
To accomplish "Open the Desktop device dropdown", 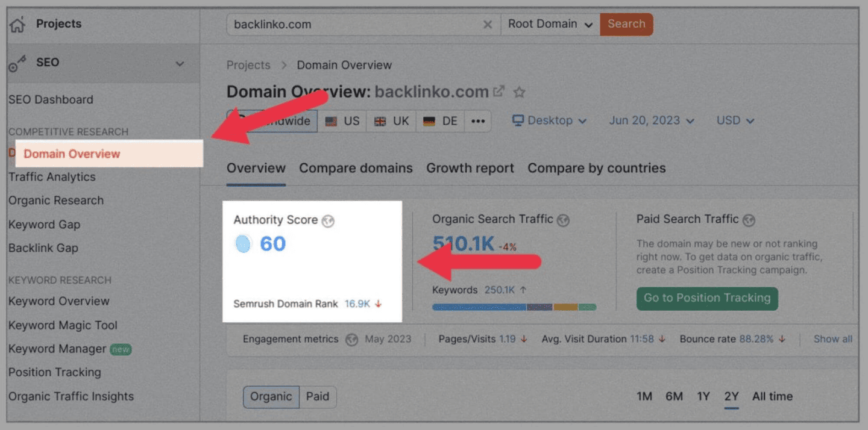I will coord(549,120).
